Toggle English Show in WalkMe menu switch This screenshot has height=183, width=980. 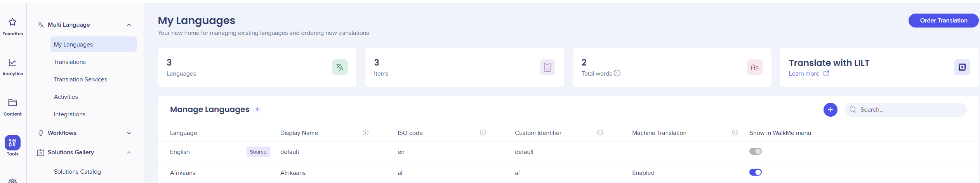[x=755, y=151]
